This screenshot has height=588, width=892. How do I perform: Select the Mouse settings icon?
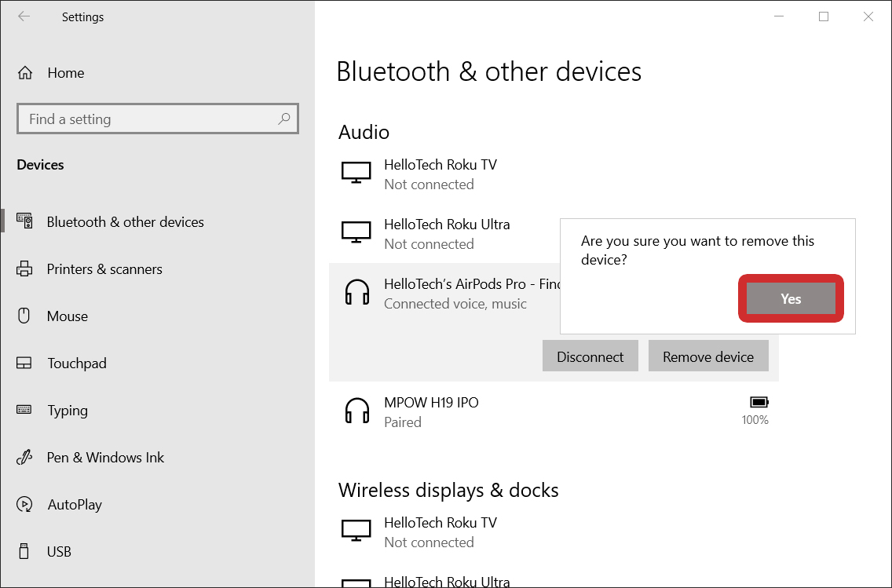(24, 316)
